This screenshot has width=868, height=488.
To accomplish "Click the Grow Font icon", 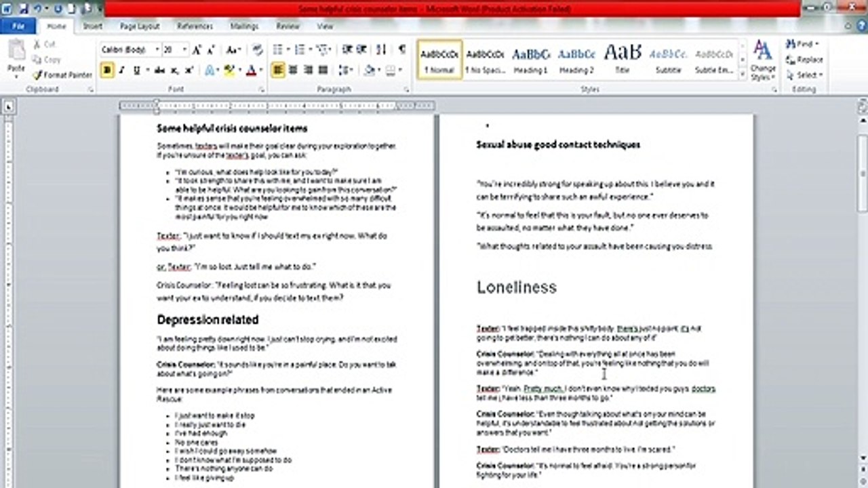I will point(197,50).
